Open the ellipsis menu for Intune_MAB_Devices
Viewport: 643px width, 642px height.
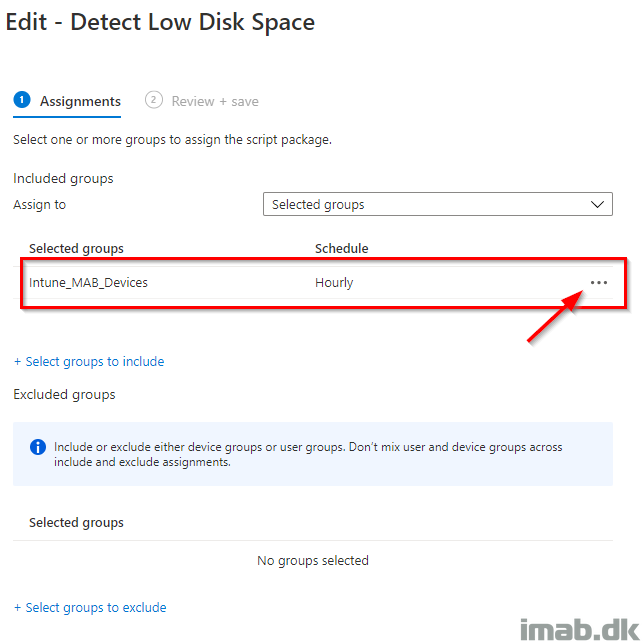598,282
